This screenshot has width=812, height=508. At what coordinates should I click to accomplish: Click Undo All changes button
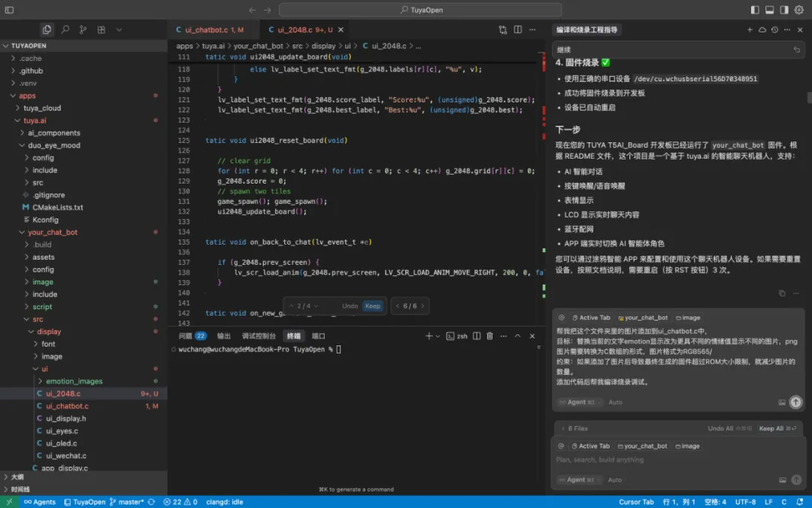pyautogui.click(x=729, y=428)
